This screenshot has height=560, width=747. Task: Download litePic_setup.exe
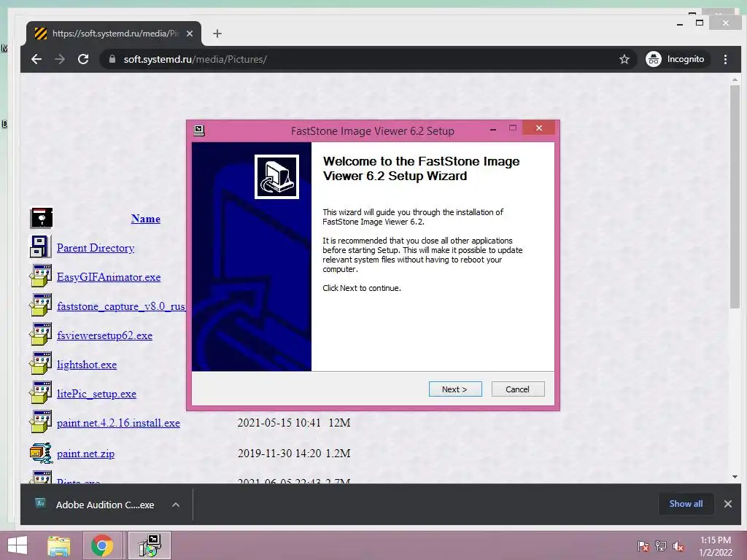click(96, 394)
